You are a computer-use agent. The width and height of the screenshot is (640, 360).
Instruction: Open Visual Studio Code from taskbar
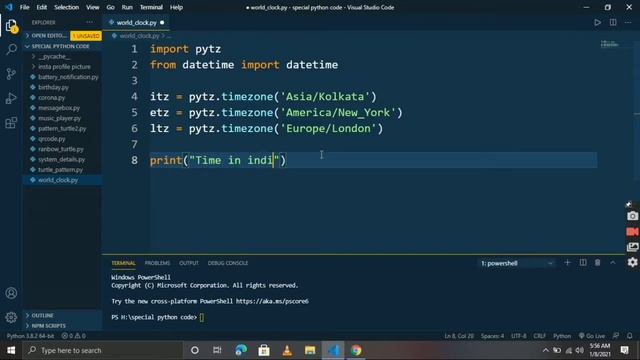coord(333,350)
